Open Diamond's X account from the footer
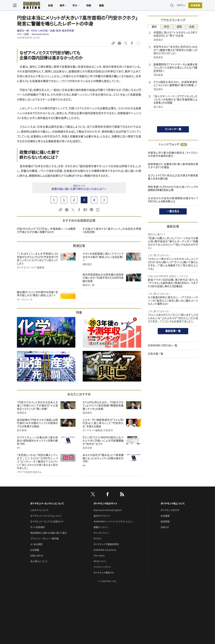 tap(93, 494)
